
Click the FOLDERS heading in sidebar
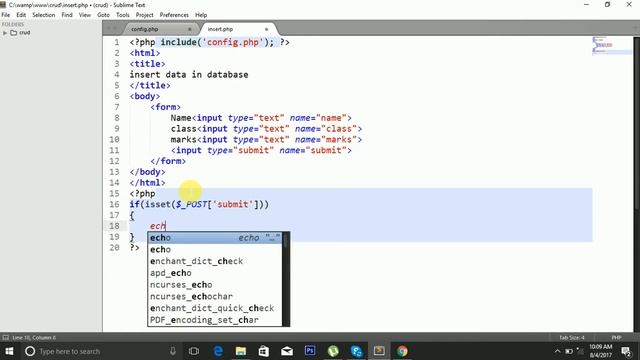(13, 24)
